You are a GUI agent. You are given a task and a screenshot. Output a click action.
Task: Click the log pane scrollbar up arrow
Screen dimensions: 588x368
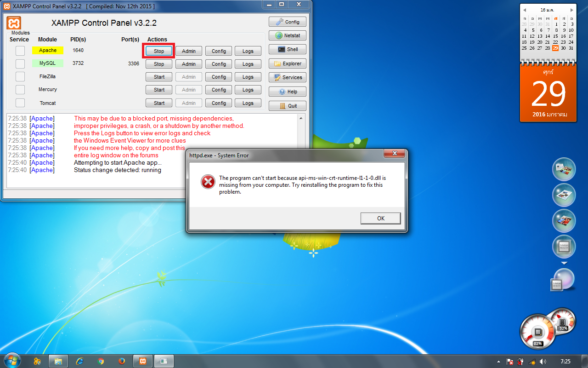point(301,118)
